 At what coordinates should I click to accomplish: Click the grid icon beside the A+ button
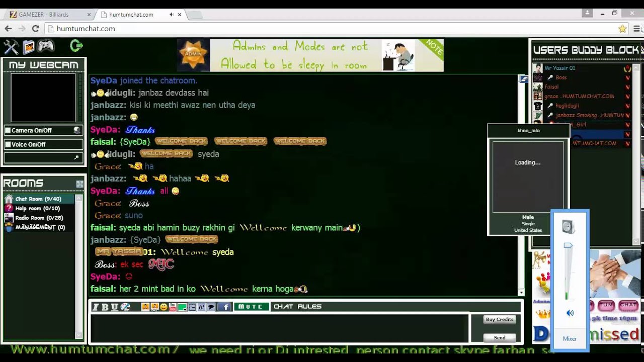click(x=192, y=307)
